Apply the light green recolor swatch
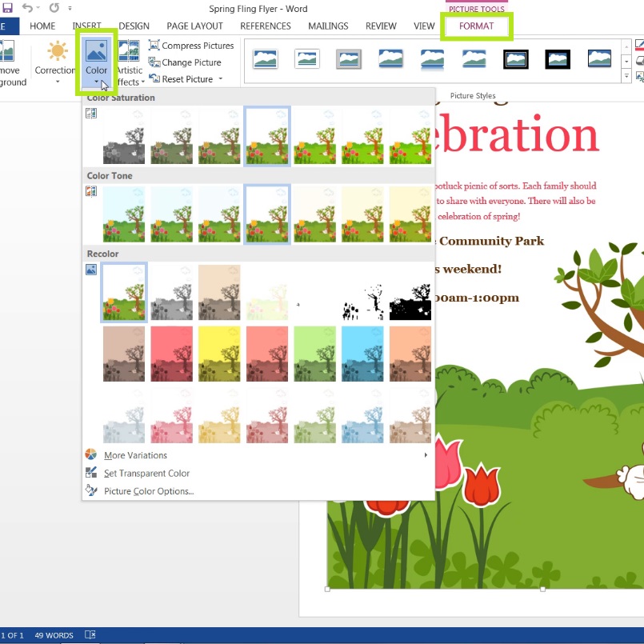 [315, 416]
